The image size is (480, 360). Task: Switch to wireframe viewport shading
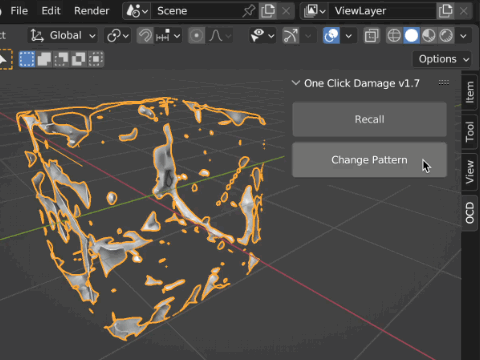[394, 35]
